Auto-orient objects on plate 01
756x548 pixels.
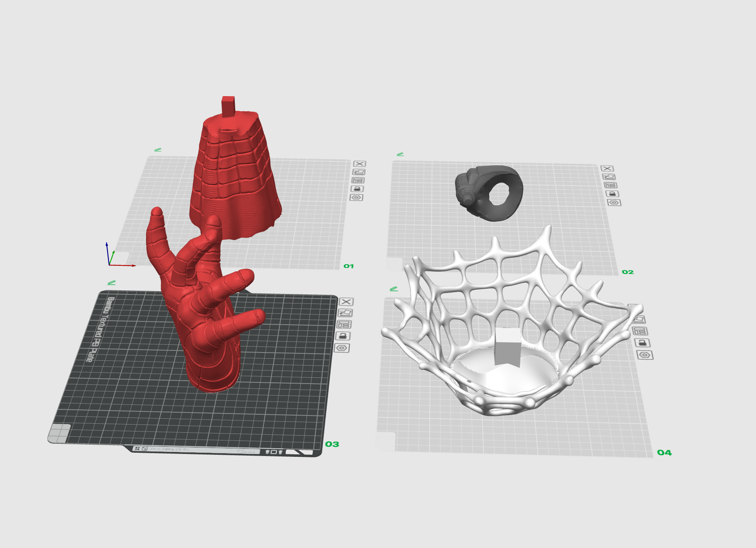359,172
